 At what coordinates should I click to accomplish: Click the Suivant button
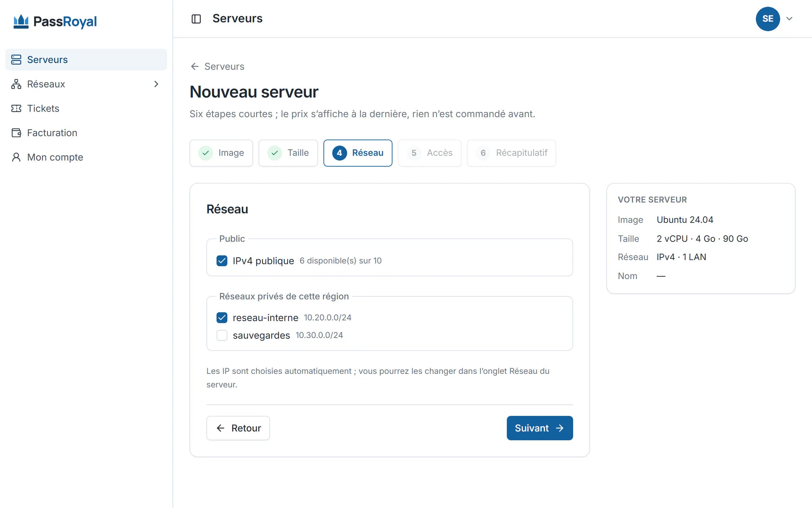click(x=540, y=428)
